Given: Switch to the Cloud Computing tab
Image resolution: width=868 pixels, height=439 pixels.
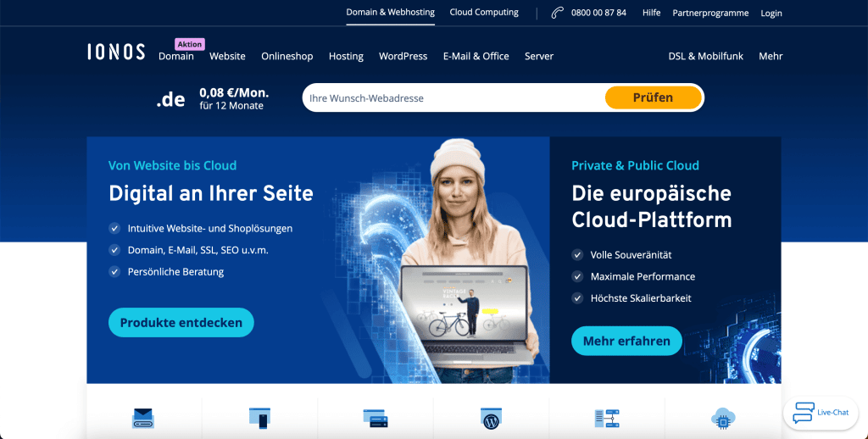Looking at the screenshot, I should 484,13.
